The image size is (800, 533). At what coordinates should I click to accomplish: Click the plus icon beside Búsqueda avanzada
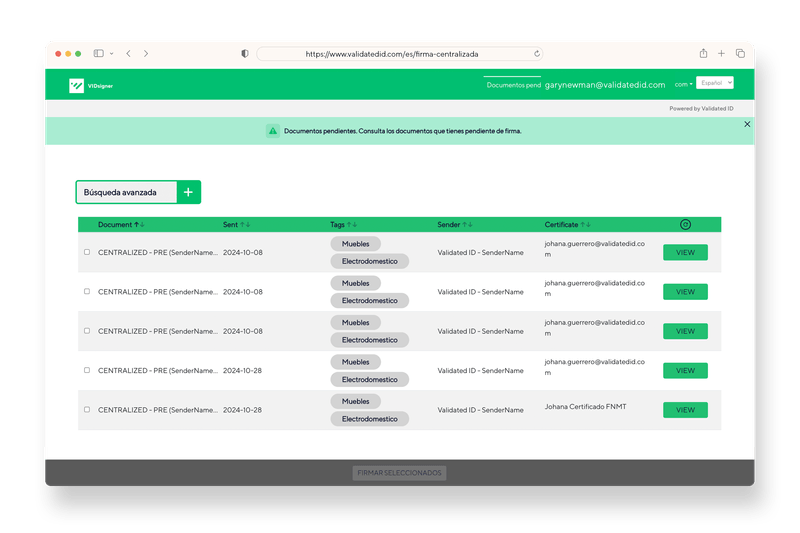click(x=188, y=192)
